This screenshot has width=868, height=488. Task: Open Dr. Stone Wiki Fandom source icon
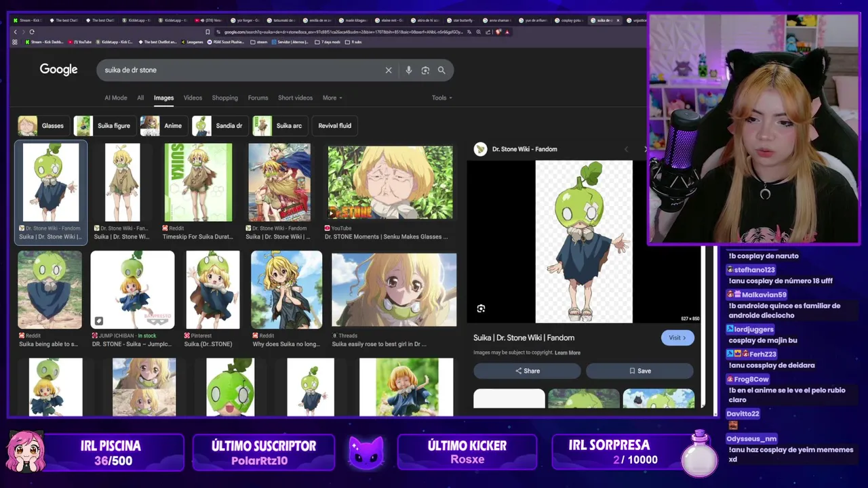point(480,149)
